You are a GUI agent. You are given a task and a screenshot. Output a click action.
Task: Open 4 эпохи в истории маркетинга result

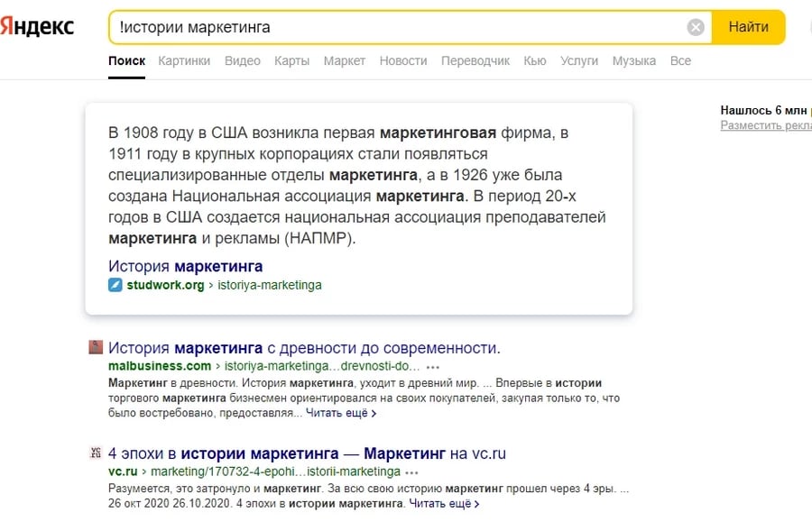pyautogui.click(x=307, y=453)
